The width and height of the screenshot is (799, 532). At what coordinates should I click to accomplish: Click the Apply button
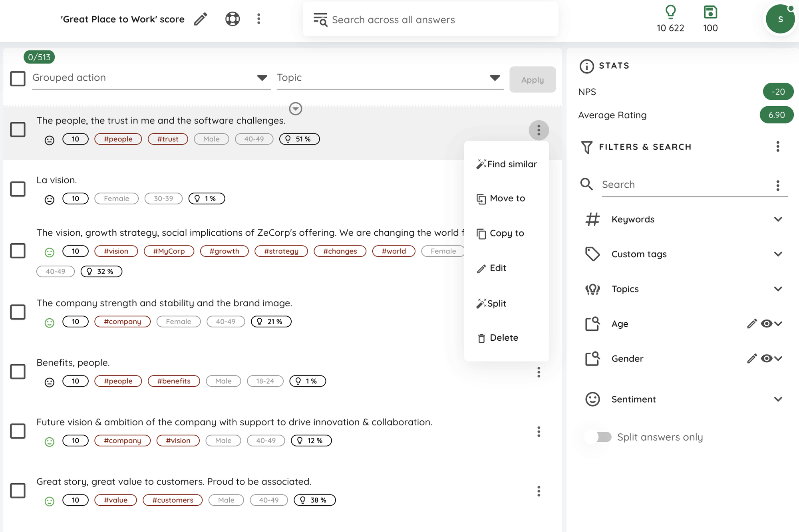click(533, 79)
